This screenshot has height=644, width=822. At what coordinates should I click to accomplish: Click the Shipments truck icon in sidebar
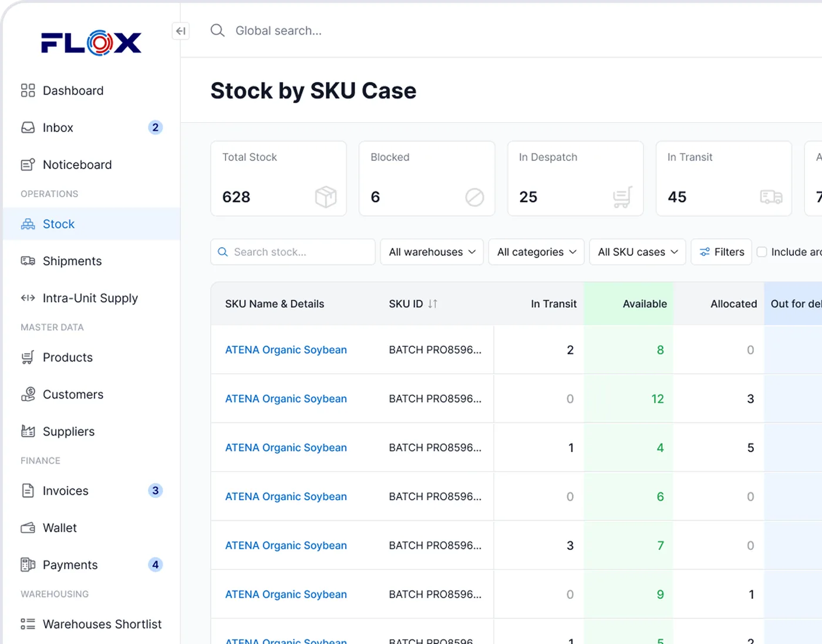coord(28,261)
